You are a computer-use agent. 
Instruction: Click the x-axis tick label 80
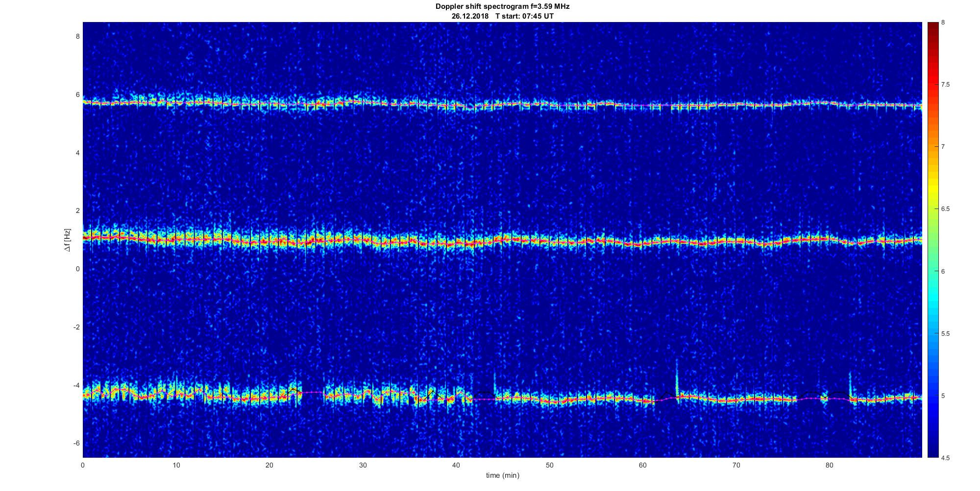[829, 466]
